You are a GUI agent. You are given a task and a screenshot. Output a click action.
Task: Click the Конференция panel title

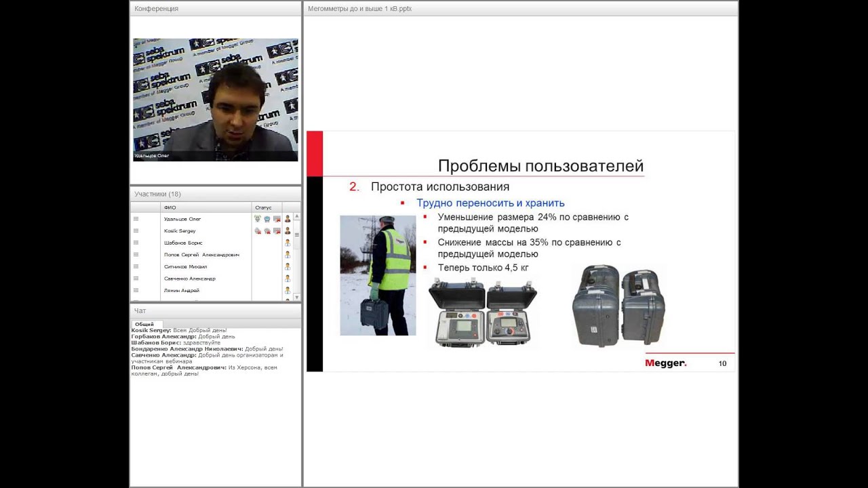coord(156,9)
